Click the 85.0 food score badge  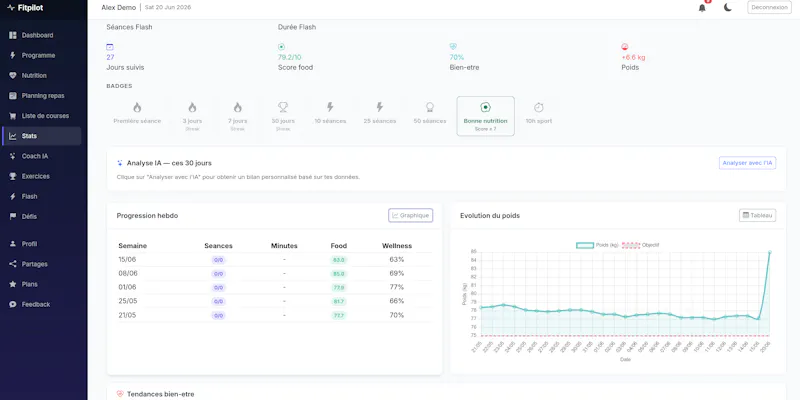click(339, 274)
